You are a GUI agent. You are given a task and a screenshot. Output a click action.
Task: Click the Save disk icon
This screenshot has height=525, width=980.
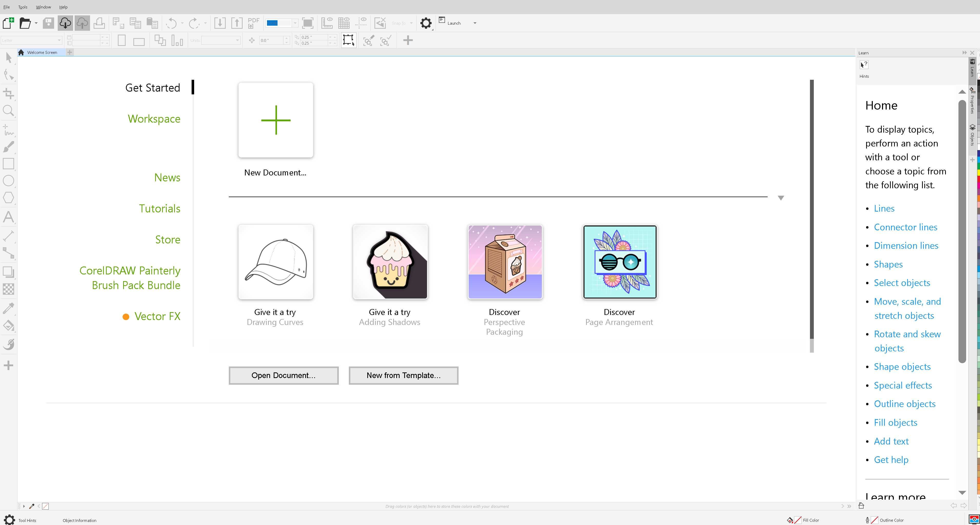tap(48, 23)
